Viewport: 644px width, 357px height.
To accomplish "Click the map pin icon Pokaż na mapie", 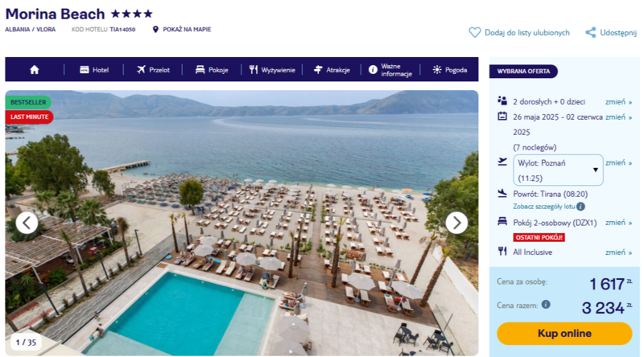I will [155, 30].
